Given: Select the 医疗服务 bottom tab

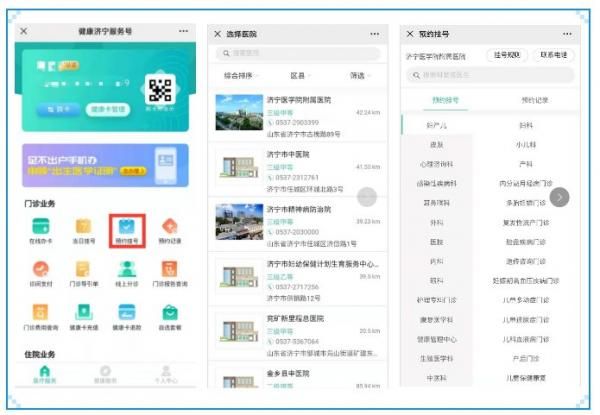Looking at the screenshot, I should [x=45, y=374].
